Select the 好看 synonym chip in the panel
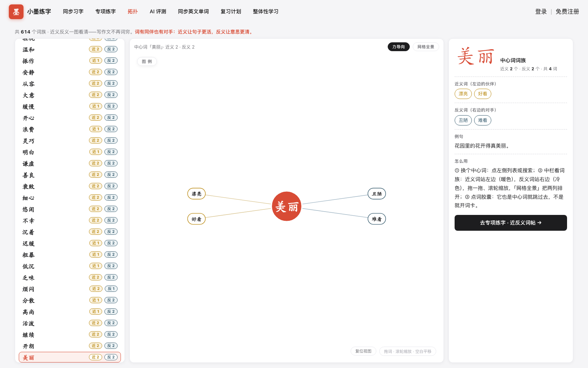Screen dimensions: 588x368 [x=483, y=94]
